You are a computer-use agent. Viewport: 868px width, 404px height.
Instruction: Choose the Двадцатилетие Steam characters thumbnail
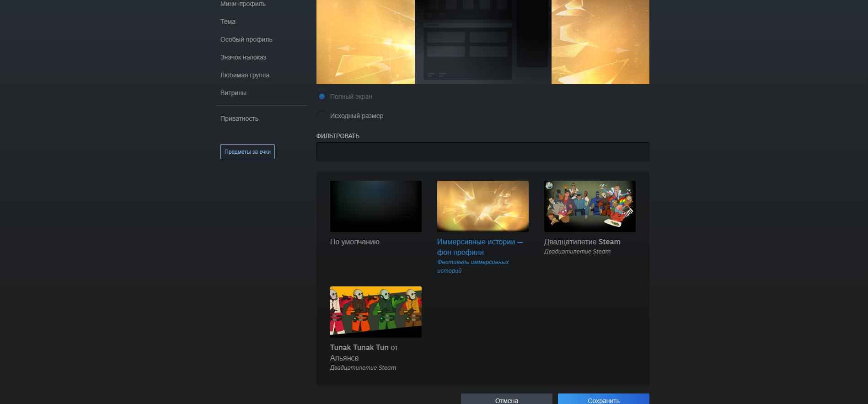(590, 206)
